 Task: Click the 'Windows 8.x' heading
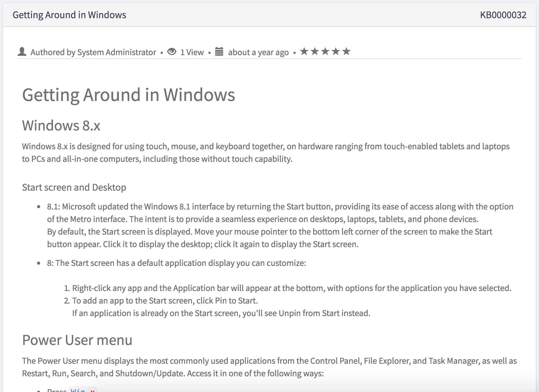pos(61,125)
